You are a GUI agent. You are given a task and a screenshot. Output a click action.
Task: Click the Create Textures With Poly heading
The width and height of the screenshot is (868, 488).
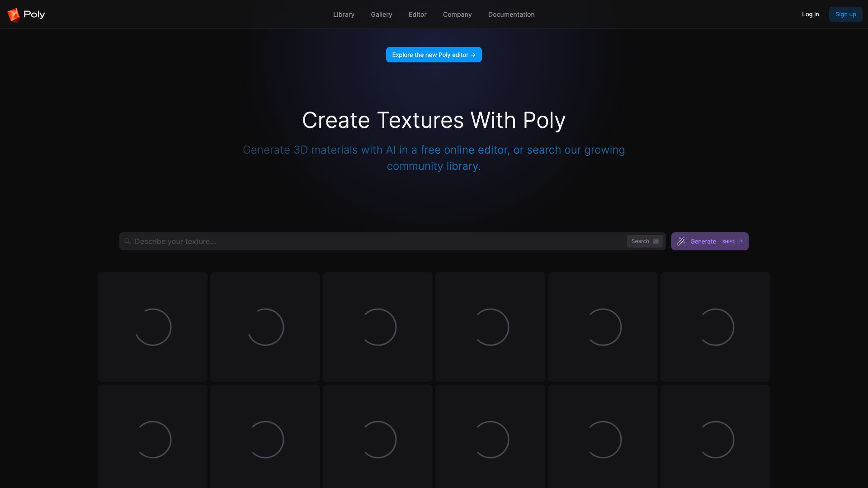434,120
